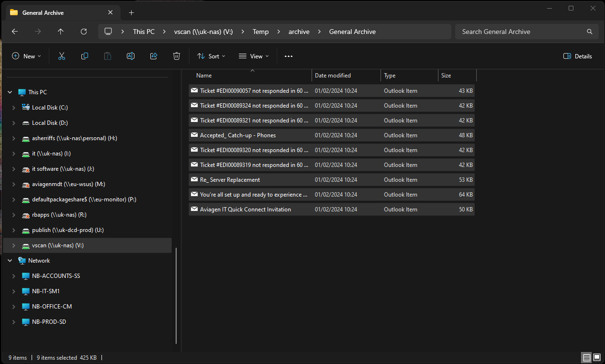Click the Delete trash can icon
Viewport: 605px width, 364px height.
point(177,56)
